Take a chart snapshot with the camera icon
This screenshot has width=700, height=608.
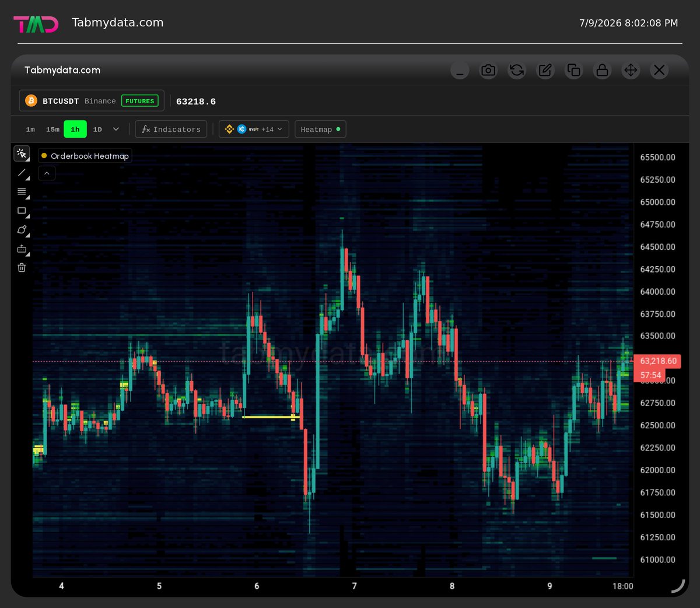pos(488,71)
